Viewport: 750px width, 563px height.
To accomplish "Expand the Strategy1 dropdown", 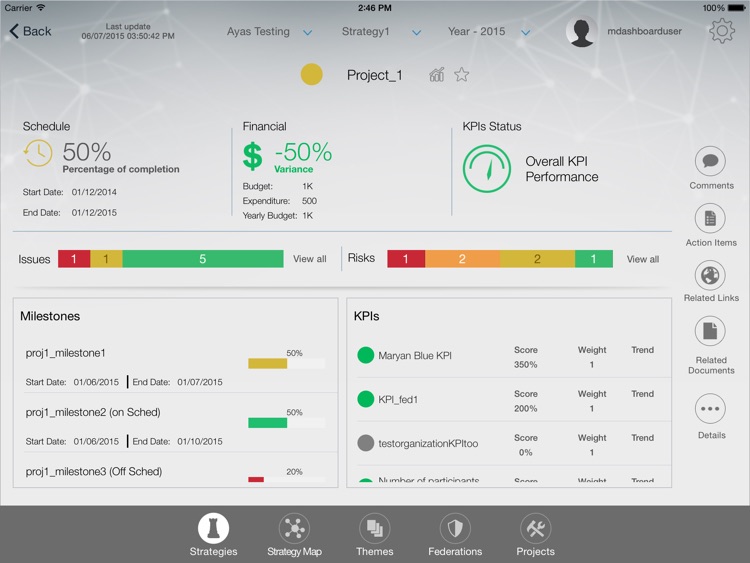I will (x=417, y=33).
